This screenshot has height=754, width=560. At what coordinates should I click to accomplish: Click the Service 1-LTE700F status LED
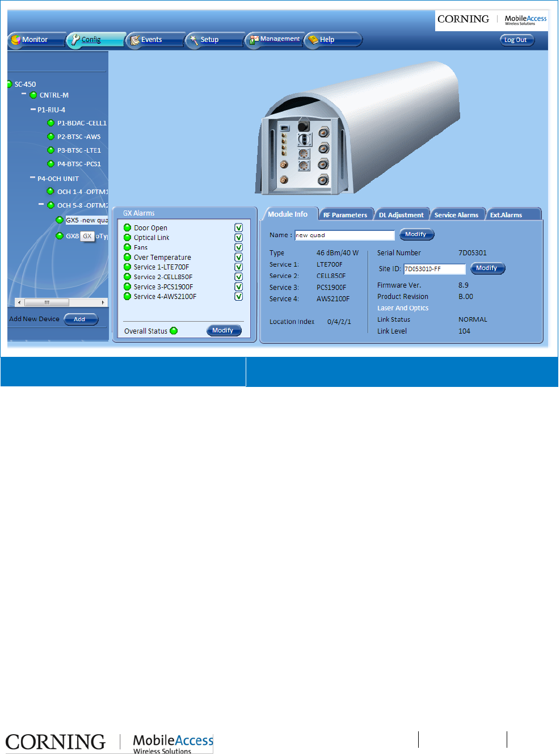(x=128, y=267)
